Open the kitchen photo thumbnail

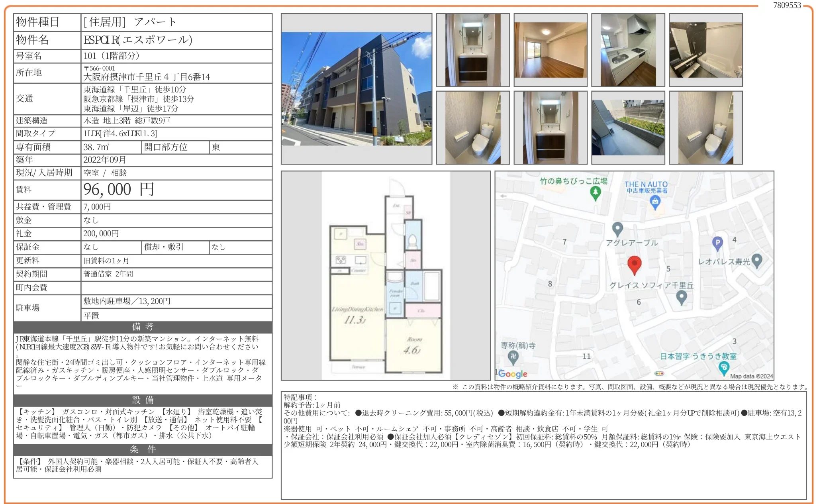(628, 50)
